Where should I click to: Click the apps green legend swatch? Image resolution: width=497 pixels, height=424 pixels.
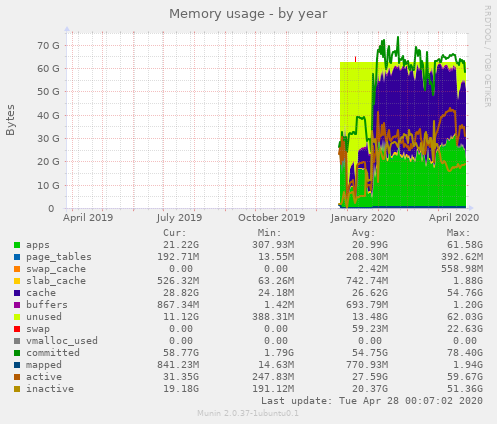click(17, 245)
